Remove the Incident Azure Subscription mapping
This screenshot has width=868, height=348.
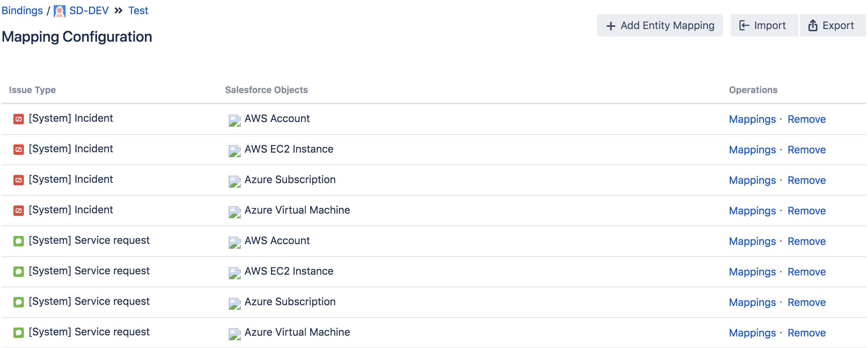(x=807, y=181)
